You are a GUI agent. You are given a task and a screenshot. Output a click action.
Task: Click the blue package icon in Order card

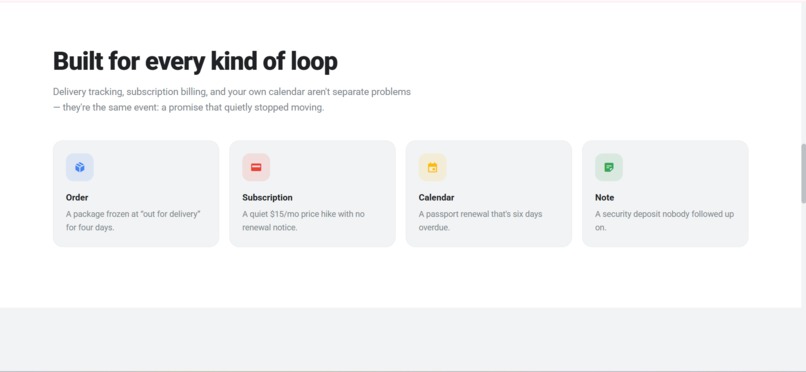[80, 168]
